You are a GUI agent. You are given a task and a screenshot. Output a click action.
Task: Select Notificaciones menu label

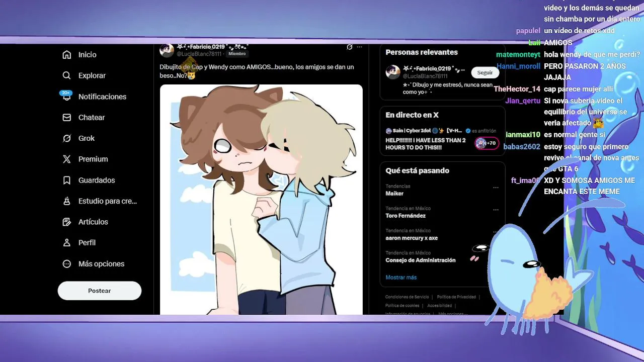tap(102, 96)
